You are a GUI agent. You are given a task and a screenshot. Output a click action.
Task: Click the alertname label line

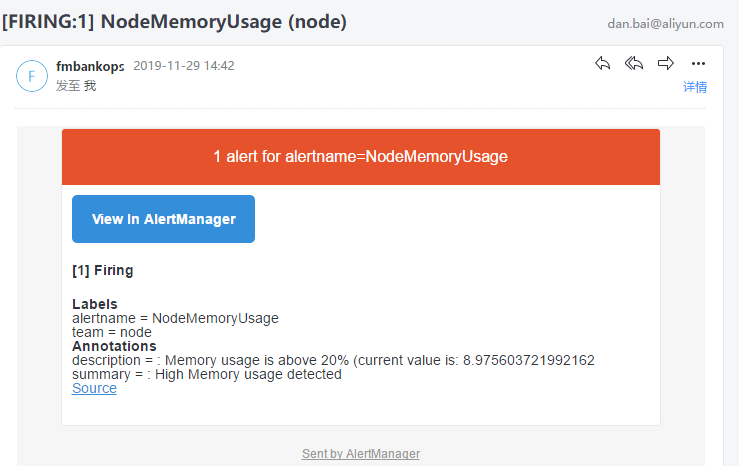click(175, 319)
